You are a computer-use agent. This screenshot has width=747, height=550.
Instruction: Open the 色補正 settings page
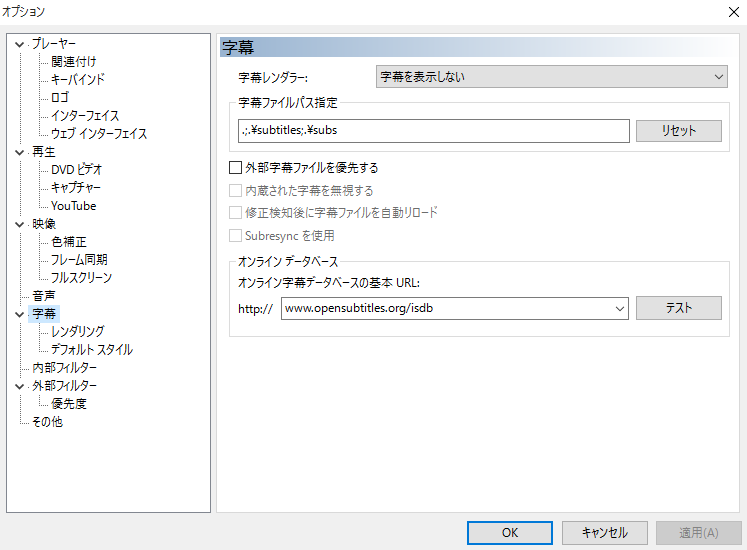[x=69, y=242]
